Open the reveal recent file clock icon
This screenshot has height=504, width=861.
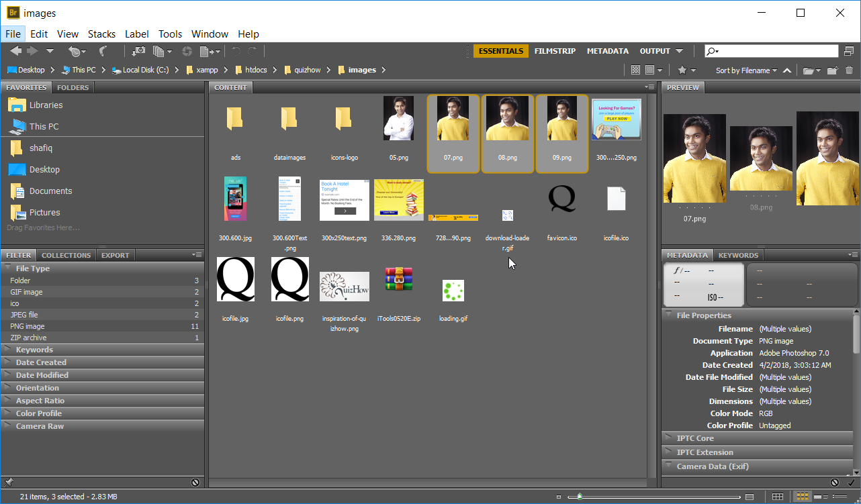77,51
